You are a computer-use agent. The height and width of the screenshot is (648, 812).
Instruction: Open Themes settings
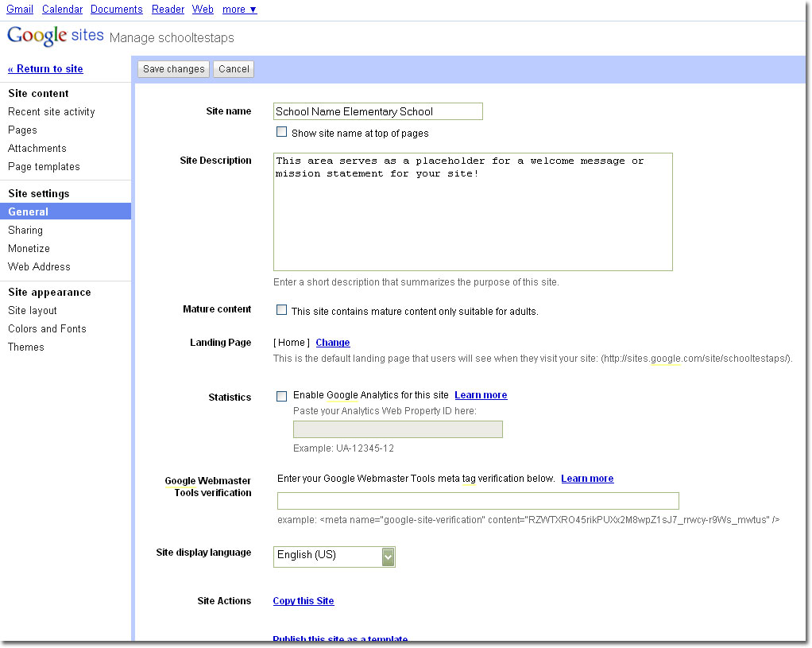point(26,347)
